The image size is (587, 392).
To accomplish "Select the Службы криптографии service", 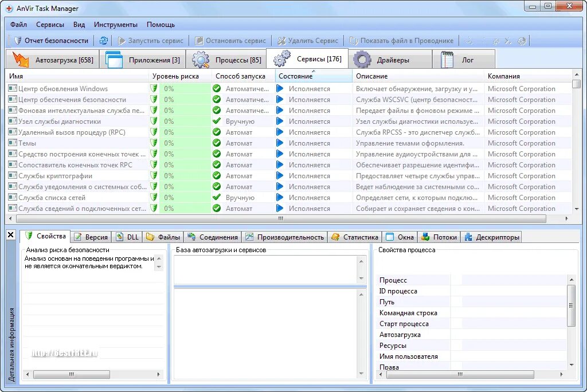I will [x=289, y=175].
